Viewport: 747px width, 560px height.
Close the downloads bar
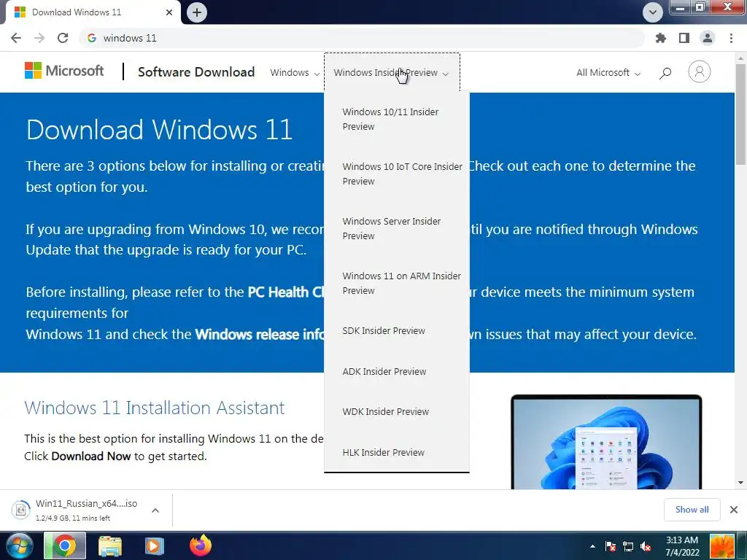click(x=734, y=510)
